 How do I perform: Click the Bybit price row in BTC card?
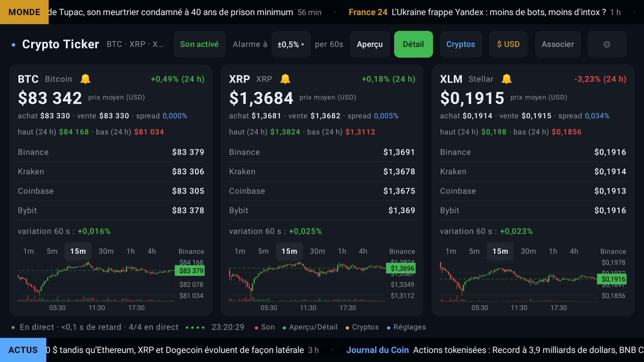click(x=111, y=210)
